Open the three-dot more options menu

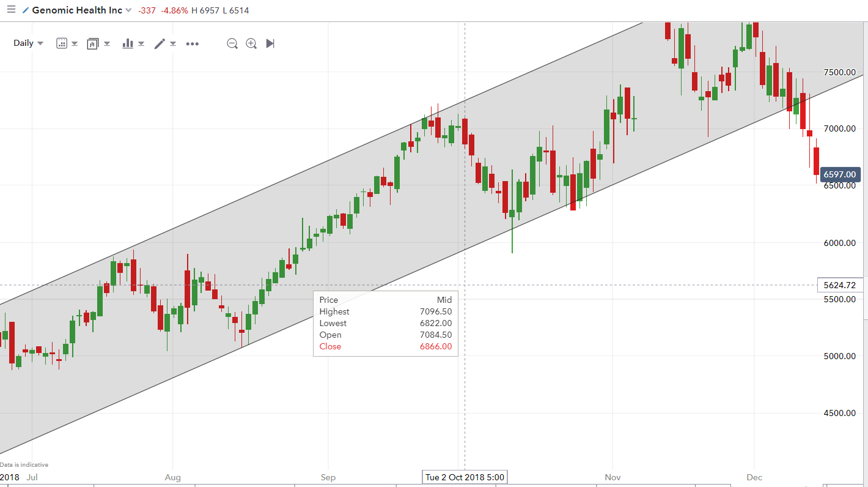[x=193, y=43]
